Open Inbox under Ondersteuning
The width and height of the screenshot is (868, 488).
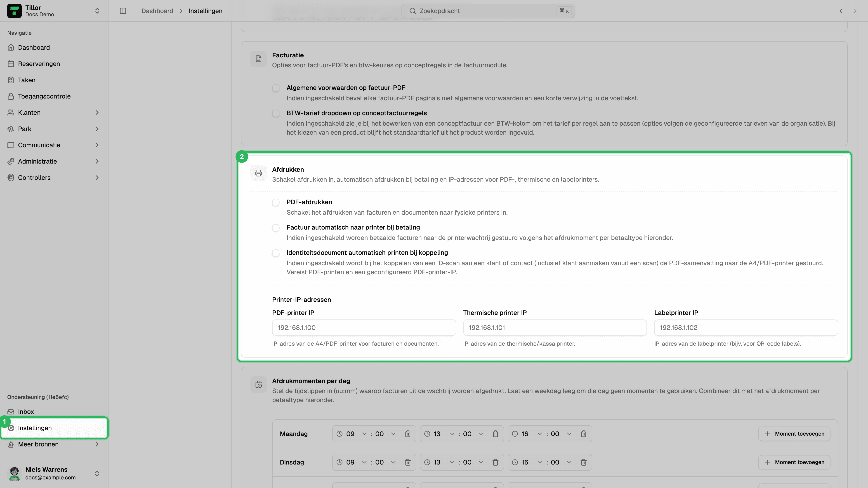(54, 412)
